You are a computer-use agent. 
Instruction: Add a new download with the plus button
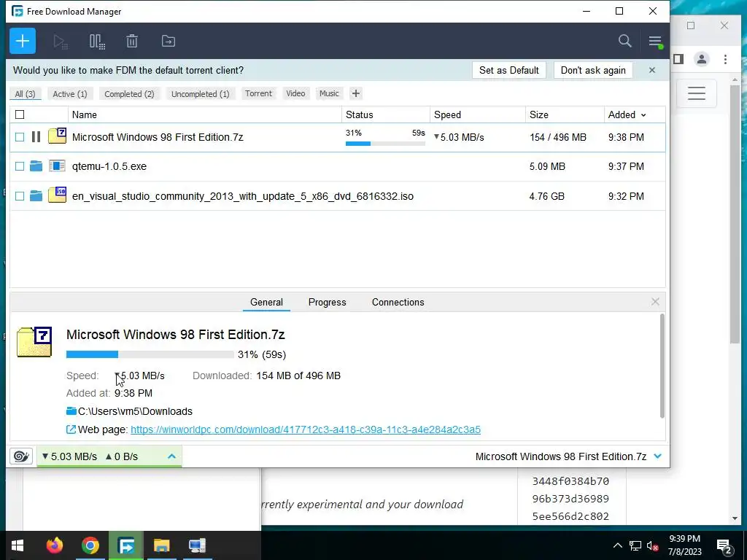click(x=23, y=41)
